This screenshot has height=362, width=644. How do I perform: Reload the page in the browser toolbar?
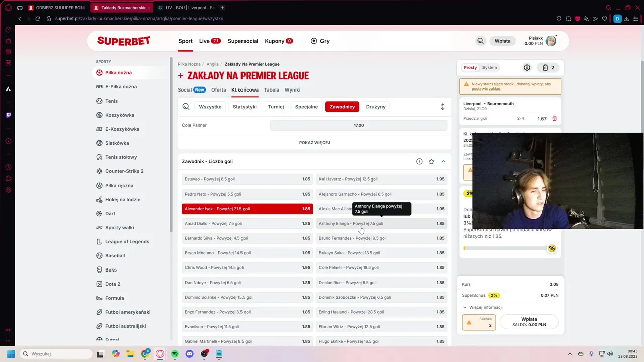tap(37, 19)
